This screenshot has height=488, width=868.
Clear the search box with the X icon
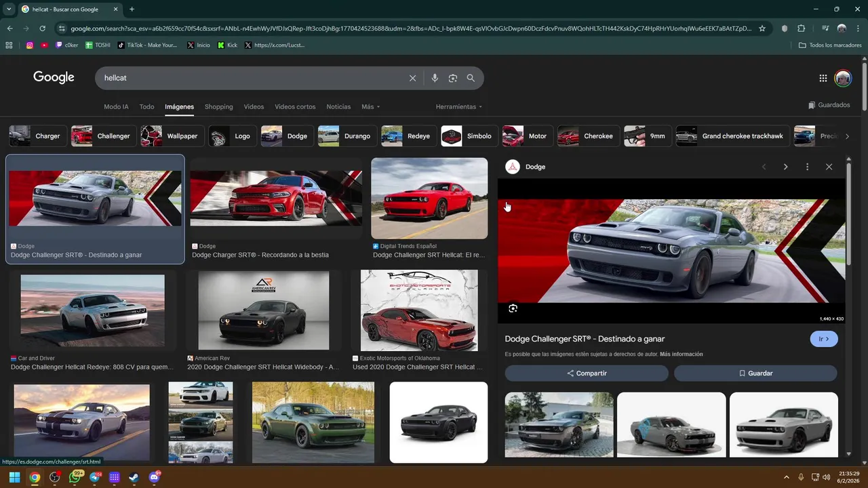pyautogui.click(x=412, y=78)
